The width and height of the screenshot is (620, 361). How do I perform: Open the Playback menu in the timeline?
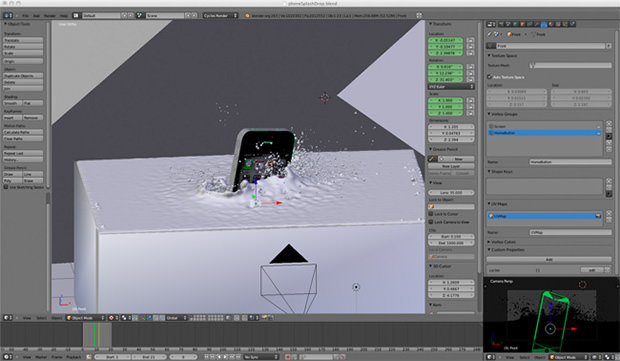click(74, 357)
